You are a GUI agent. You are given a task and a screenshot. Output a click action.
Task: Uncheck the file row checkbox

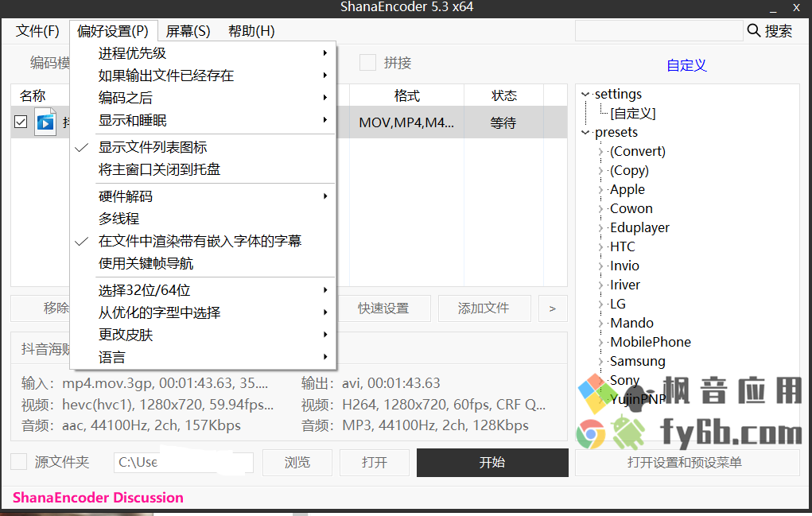click(x=21, y=122)
